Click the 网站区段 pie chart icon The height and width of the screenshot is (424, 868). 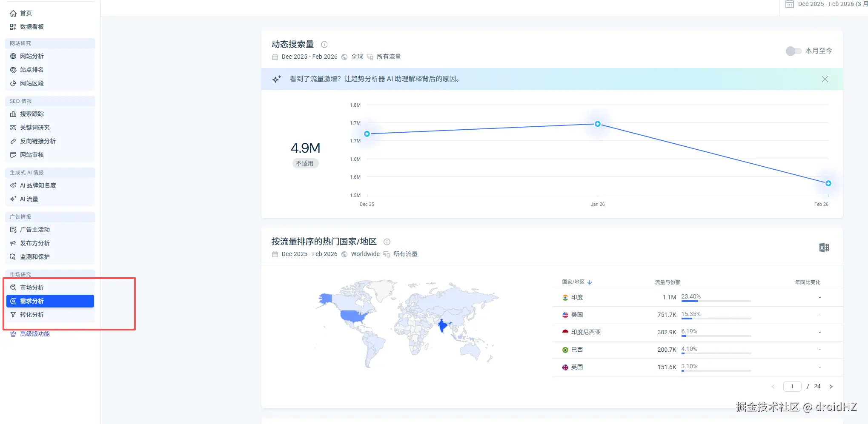pyautogui.click(x=13, y=83)
